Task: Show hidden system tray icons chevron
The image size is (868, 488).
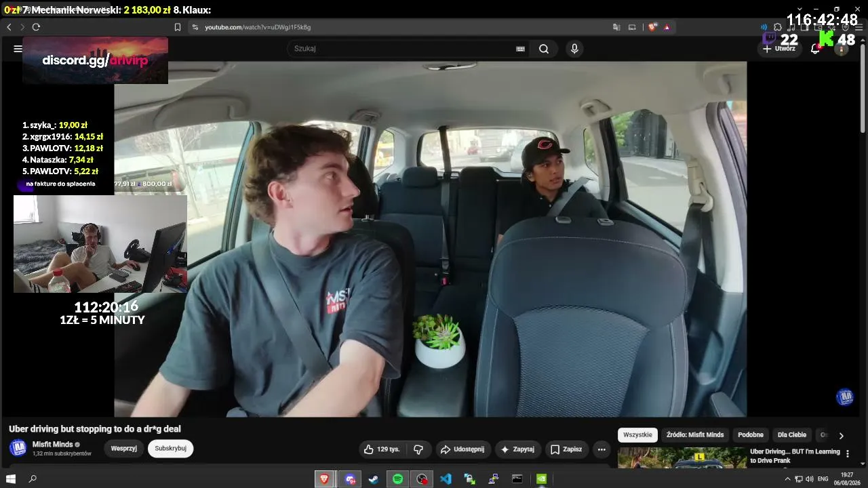Action: point(787,479)
